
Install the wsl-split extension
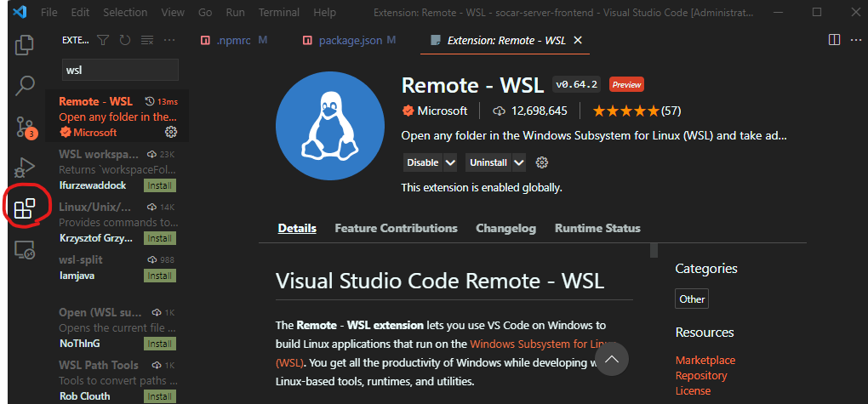(160, 276)
